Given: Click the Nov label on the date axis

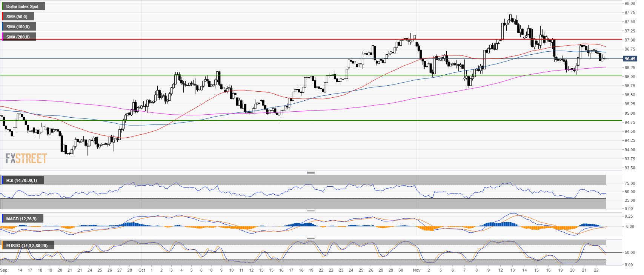Looking at the screenshot, I should coord(417,270).
